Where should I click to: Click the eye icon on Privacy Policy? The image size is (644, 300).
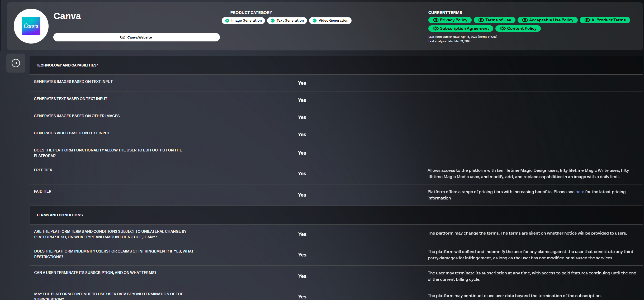click(436, 20)
